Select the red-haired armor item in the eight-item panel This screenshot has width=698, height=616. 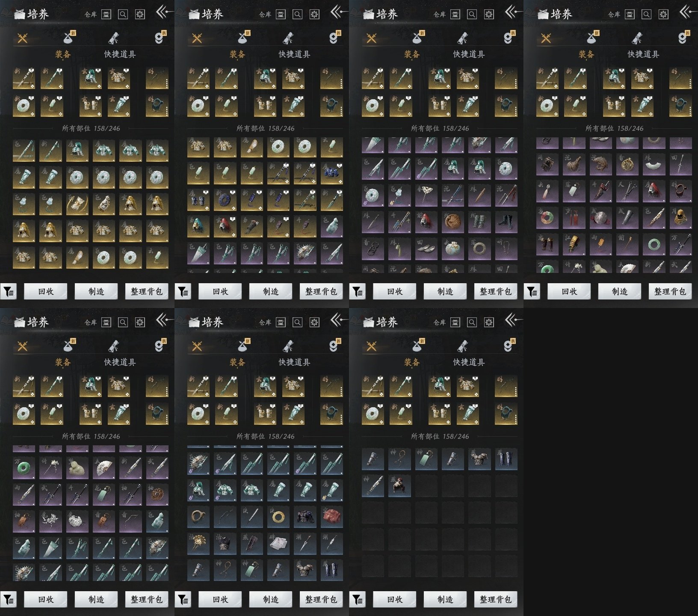[399, 486]
